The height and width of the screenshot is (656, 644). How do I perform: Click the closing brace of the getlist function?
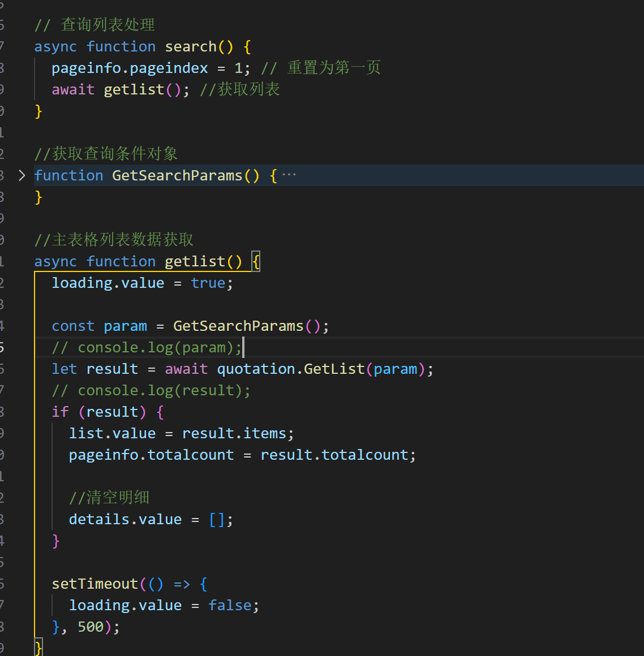click(38, 648)
